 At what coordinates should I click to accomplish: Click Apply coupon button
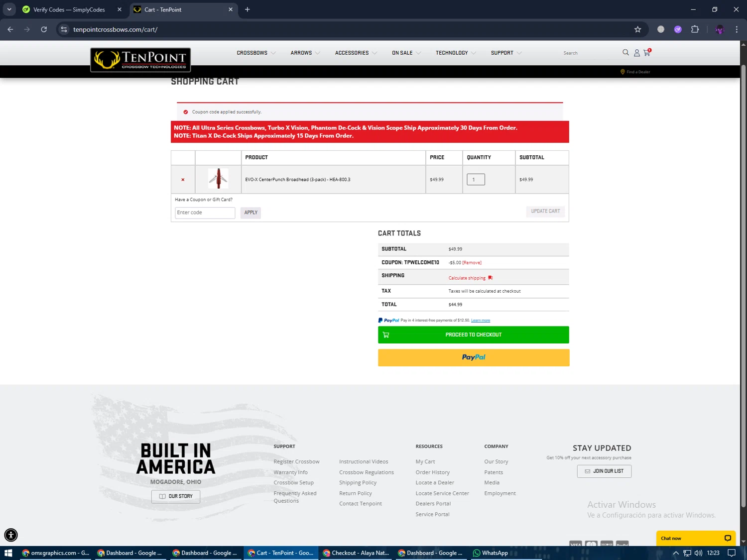(250, 213)
